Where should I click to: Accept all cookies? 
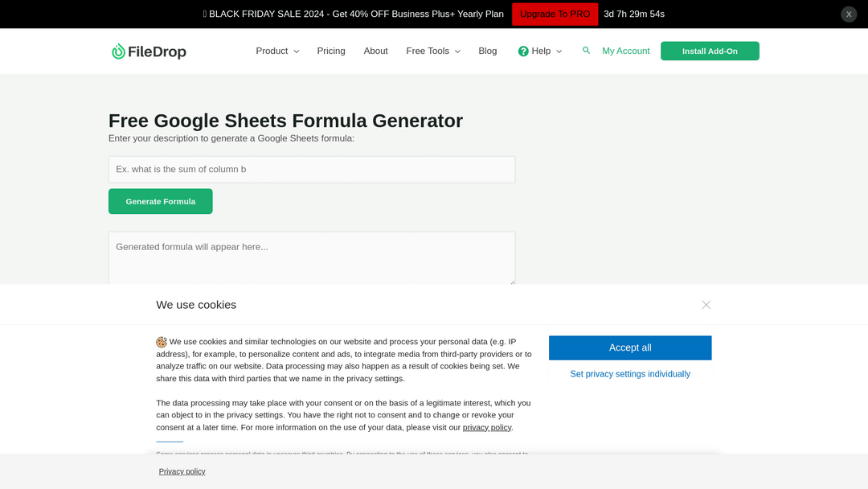pyautogui.click(x=630, y=347)
